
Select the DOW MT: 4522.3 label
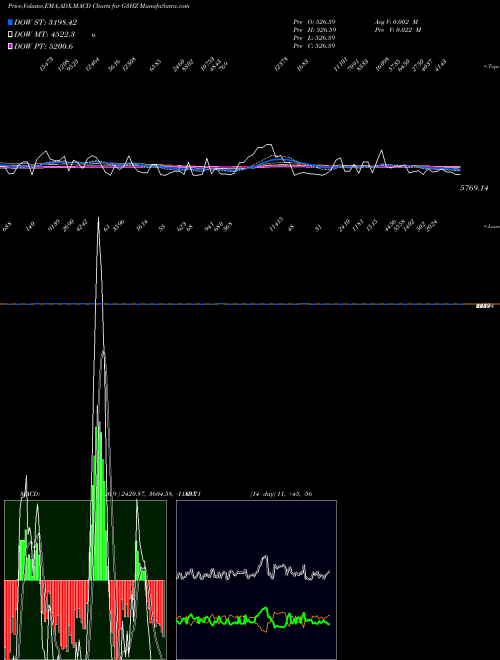[45, 35]
